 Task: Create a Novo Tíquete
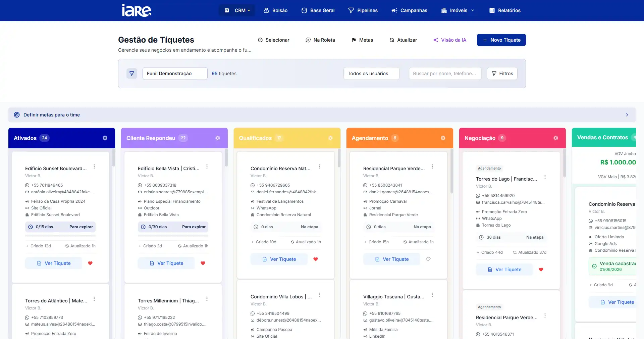[x=501, y=40]
